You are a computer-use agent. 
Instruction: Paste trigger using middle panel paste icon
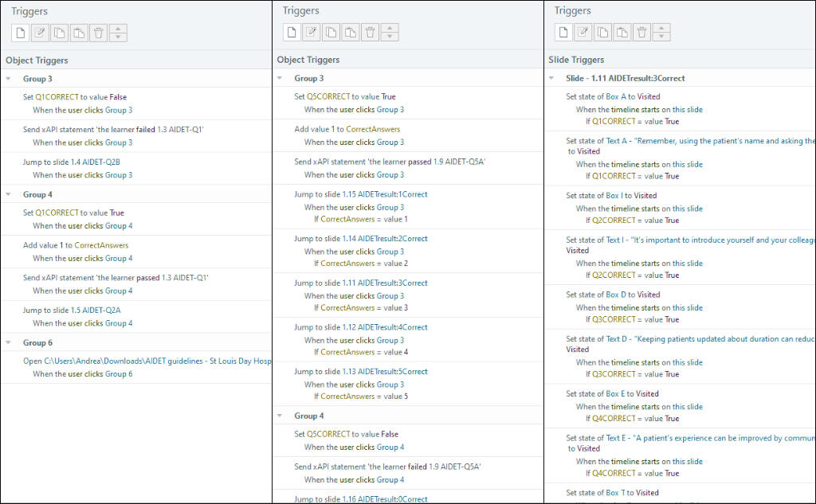(351, 33)
